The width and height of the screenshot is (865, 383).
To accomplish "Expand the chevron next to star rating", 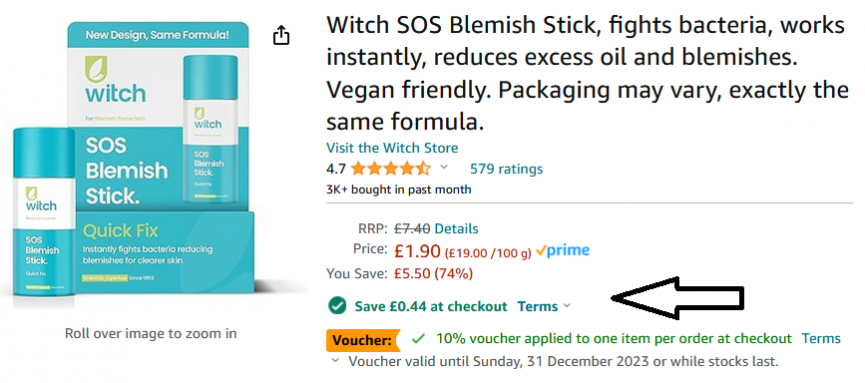I will (x=444, y=168).
